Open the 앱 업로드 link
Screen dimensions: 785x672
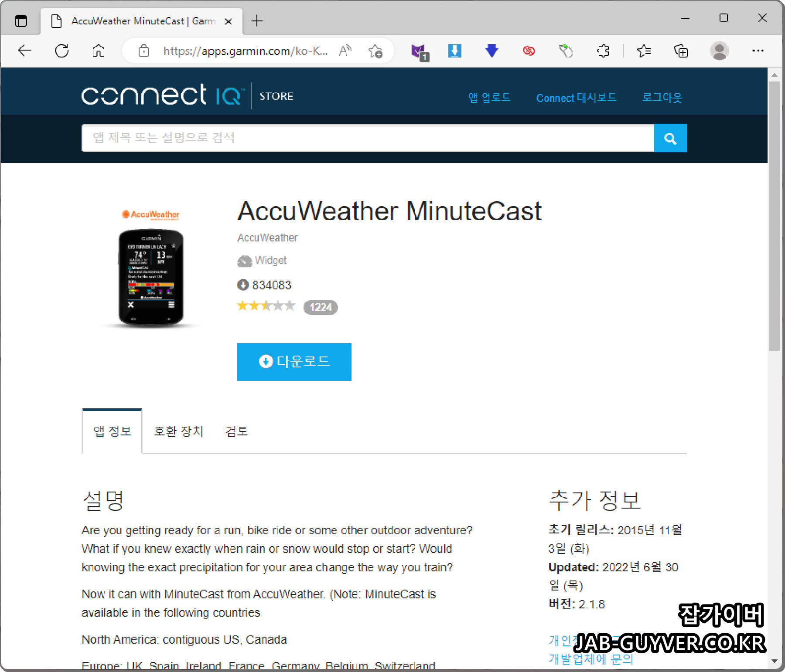(x=489, y=98)
